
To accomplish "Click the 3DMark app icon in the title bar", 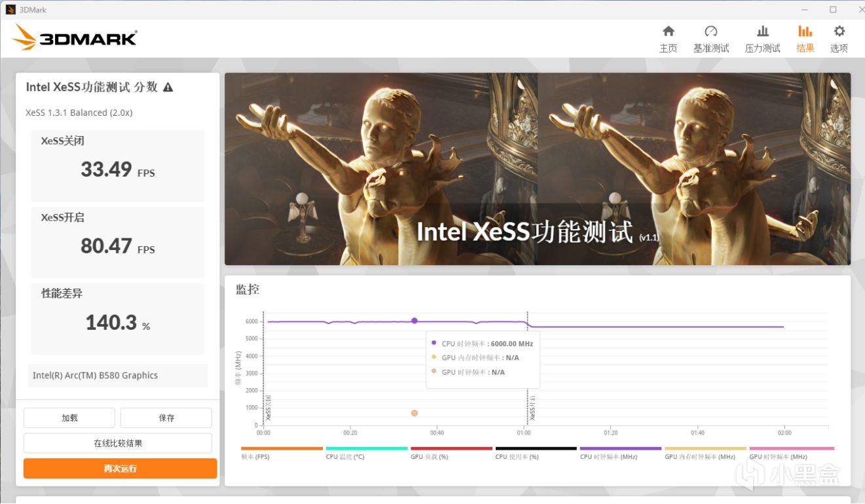I will pos(10,10).
